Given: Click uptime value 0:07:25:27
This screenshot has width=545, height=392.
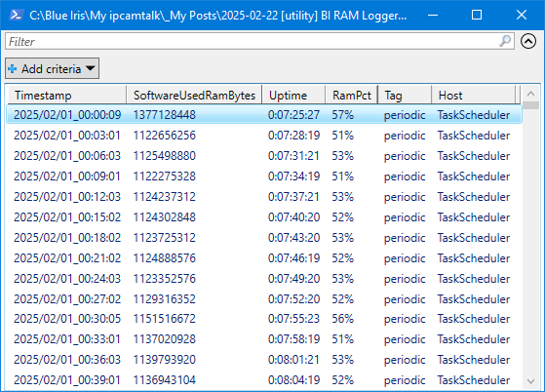Looking at the screenshot, I should tap(293, 115).
